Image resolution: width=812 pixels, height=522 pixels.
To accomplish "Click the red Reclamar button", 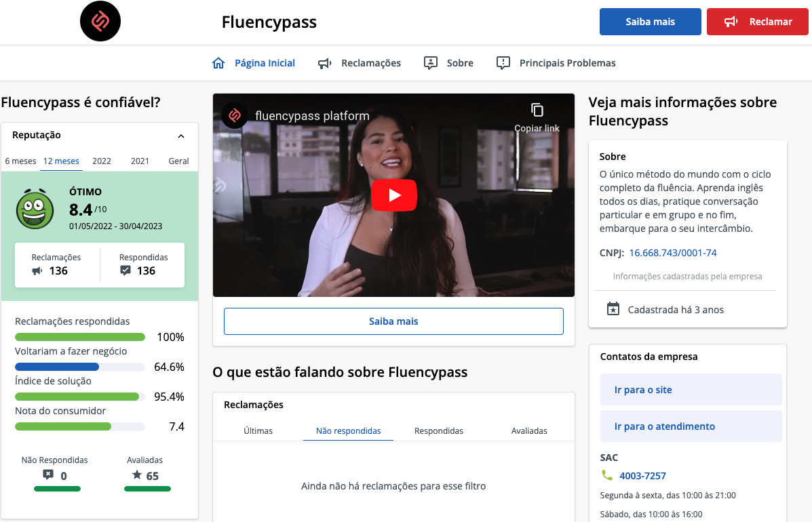I will [757, 22].
